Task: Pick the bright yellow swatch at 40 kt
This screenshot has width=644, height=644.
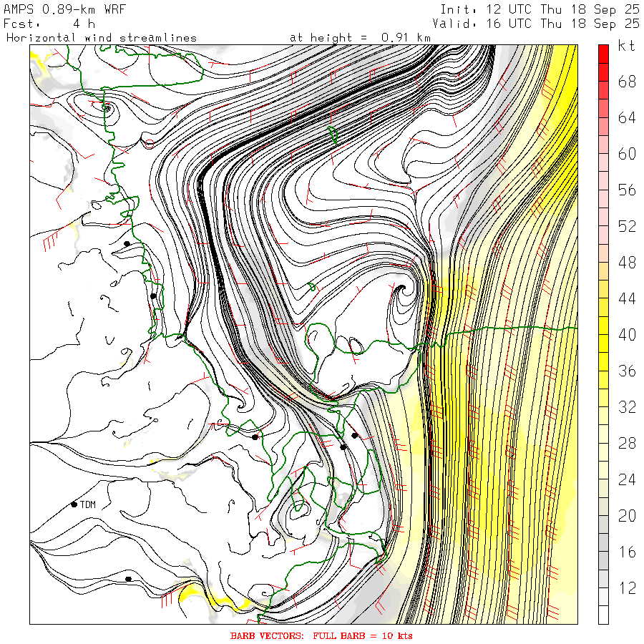Action: pos(603,333)
